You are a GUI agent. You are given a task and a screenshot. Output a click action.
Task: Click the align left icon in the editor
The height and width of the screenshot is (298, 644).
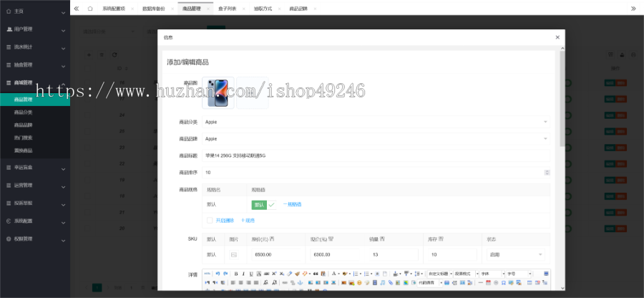(x=233, y=282)
